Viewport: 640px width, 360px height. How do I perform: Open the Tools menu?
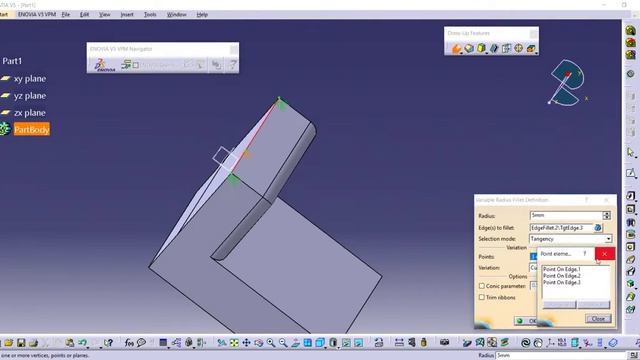150,14
